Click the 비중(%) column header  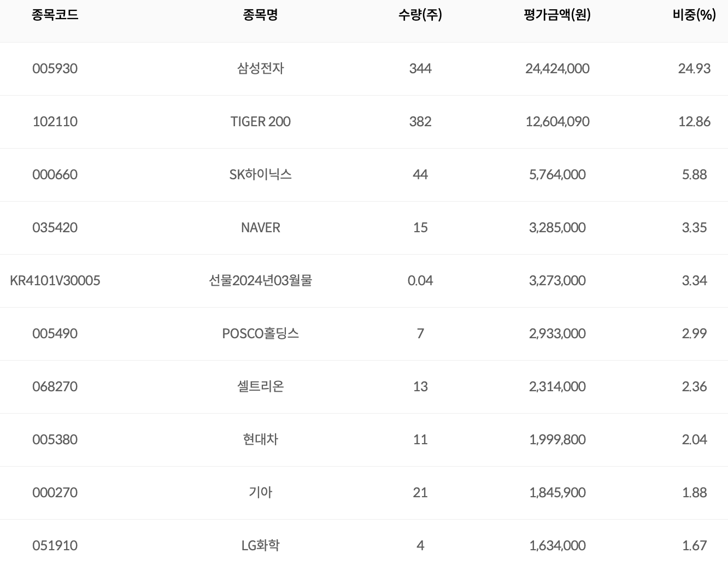pyautogui.click(x=694, y=15)
